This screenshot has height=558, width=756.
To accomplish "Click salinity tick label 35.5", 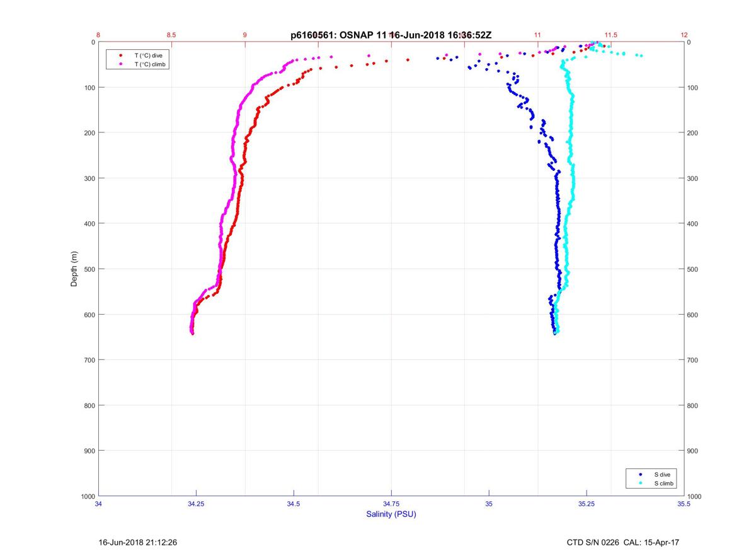I will [x=684, y=504].
